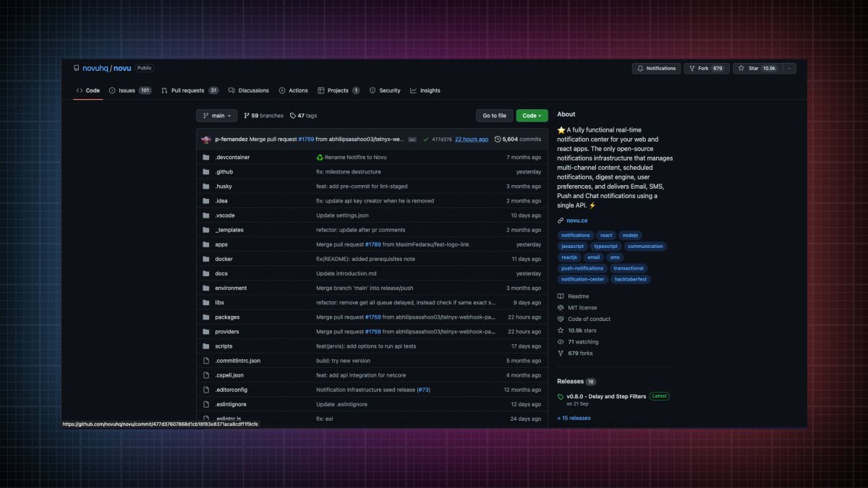View the Insights tab
Screen dimensions: 868x488
(x=425, y=90)
